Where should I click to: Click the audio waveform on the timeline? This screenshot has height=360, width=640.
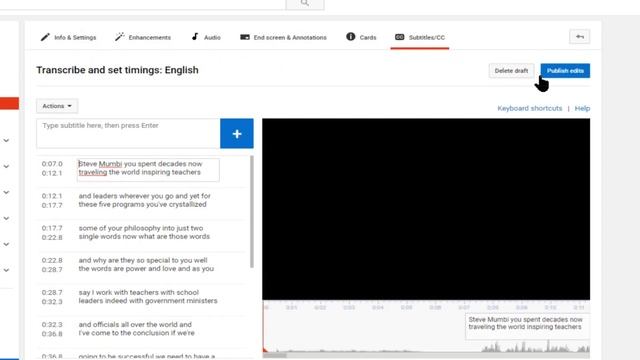point(536,347)
